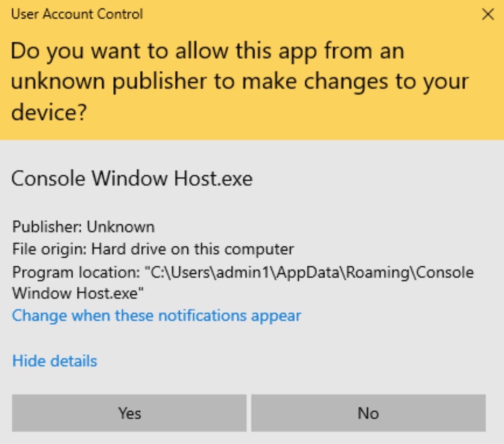504x444 pixels.
Task: Open 'Change when these notifications appear' link
Action: [156, 316]
